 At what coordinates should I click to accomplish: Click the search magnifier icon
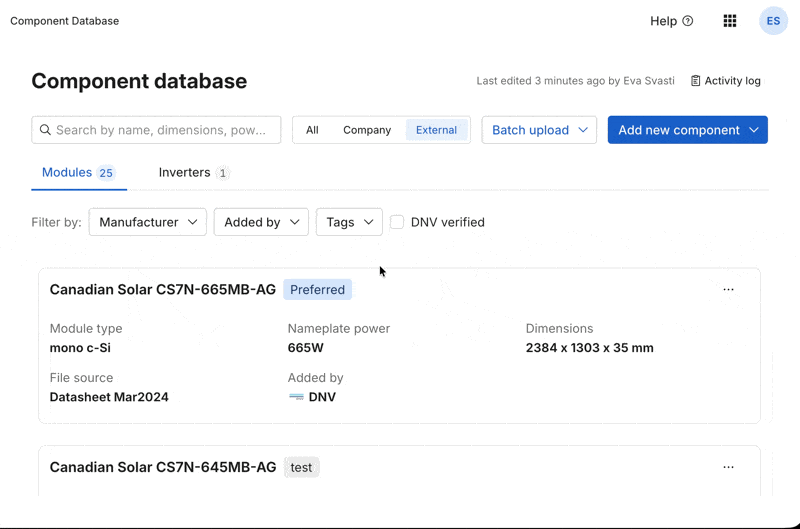[x=45, y=130]
